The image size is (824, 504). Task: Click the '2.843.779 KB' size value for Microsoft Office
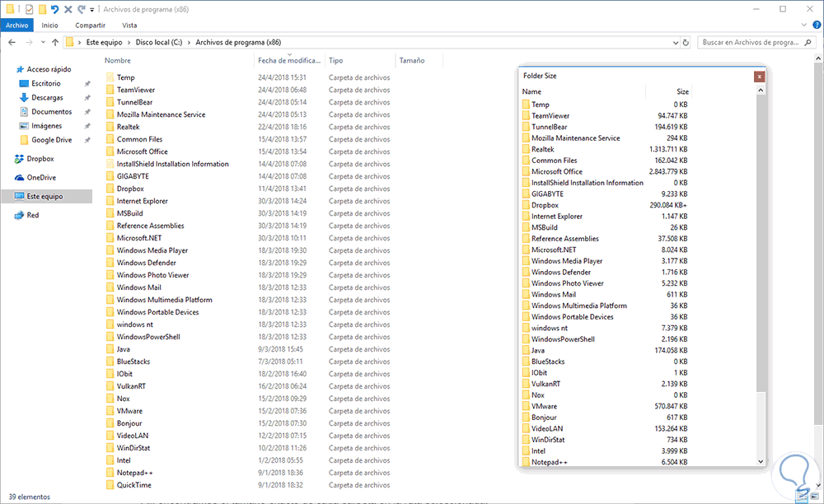(x=668, y=171)
